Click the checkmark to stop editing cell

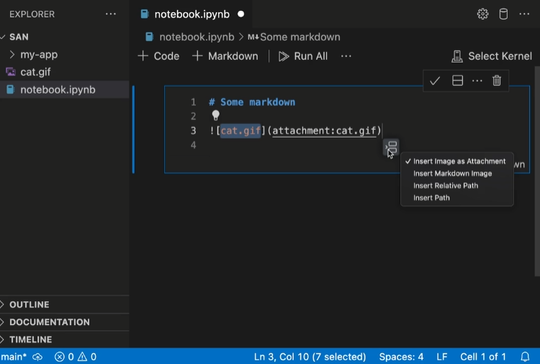click(435, 81)
